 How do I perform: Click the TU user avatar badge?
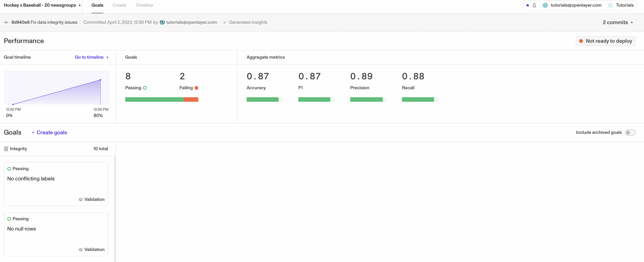162,22
